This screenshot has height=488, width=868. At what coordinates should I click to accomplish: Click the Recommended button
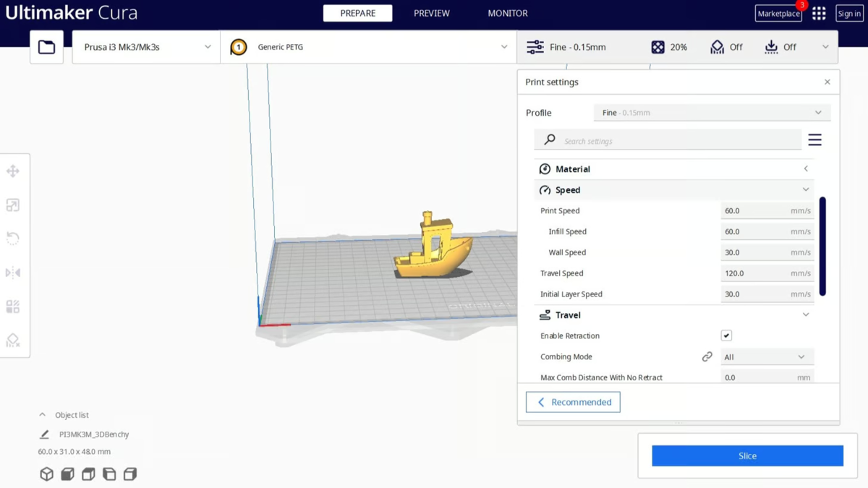coord(573,402)
